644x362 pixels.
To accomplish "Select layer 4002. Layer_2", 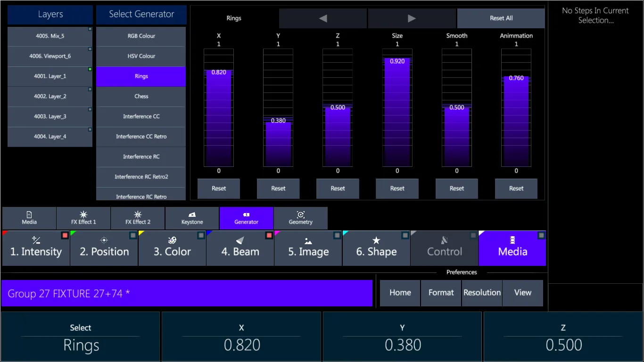I will tap(50, 97).
